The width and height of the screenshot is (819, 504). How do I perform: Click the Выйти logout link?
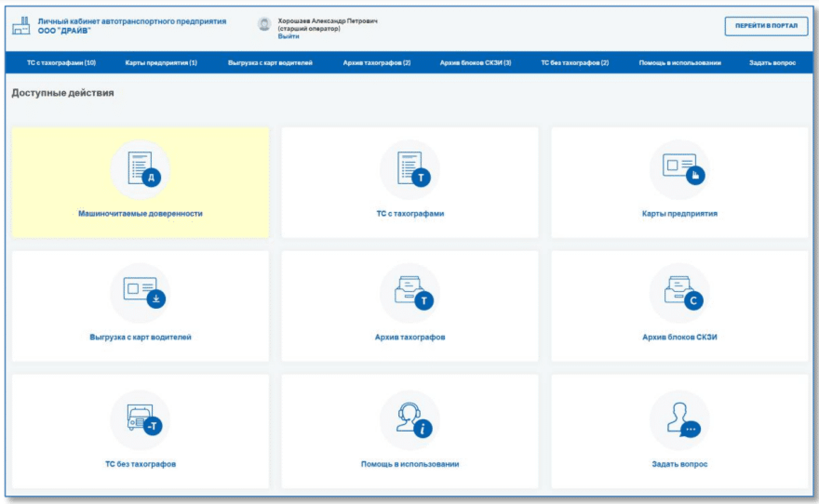pyautogui.click(x=288, y=36)
